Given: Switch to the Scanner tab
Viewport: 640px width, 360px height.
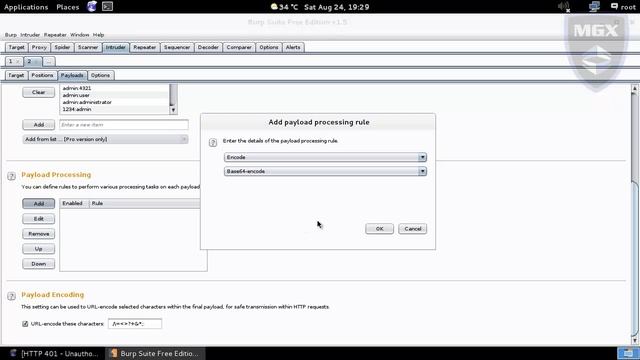Looking at the screenshot, I should click(x=88, y=47).
